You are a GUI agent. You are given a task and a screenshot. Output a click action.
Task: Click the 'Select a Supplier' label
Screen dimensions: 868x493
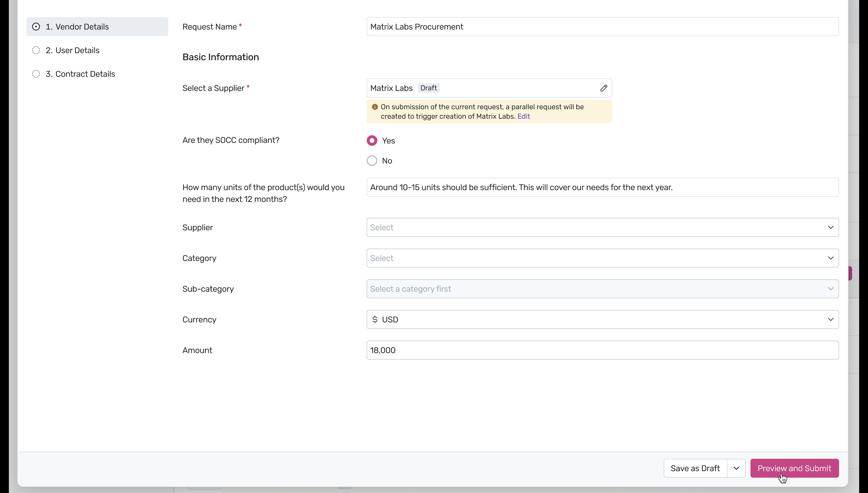(x=216, y=88)
